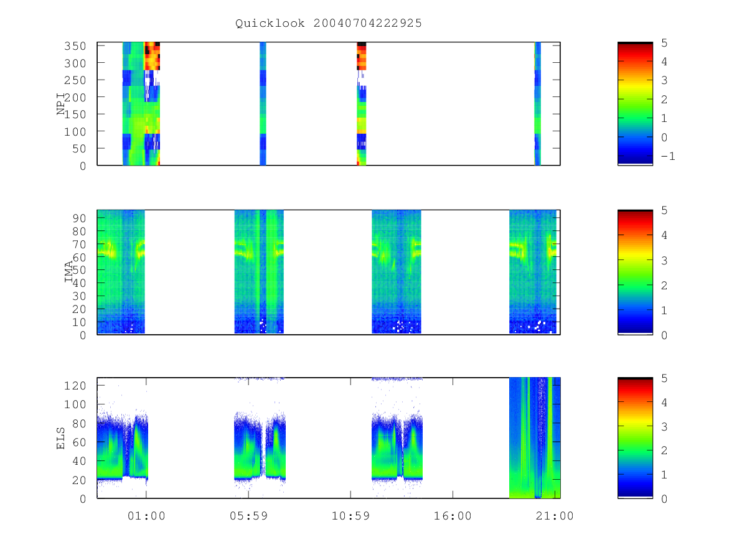Screen dimensions: 747x560
Task: Click the 300 tick on NPI axis
Action: (x=76, y=63)
